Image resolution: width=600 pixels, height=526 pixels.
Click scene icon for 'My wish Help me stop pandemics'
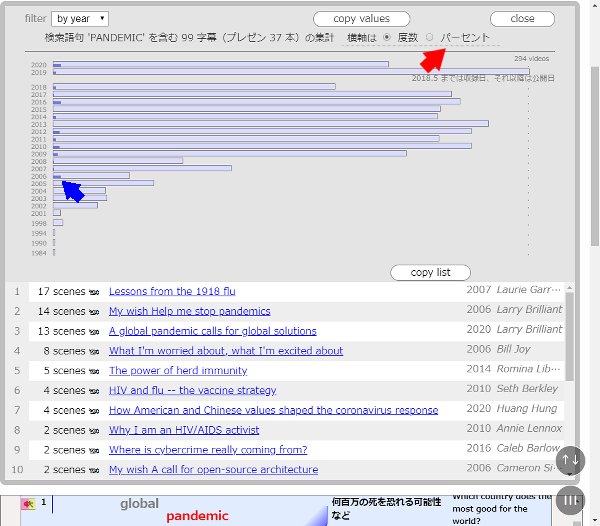click(x=95, y=312)
